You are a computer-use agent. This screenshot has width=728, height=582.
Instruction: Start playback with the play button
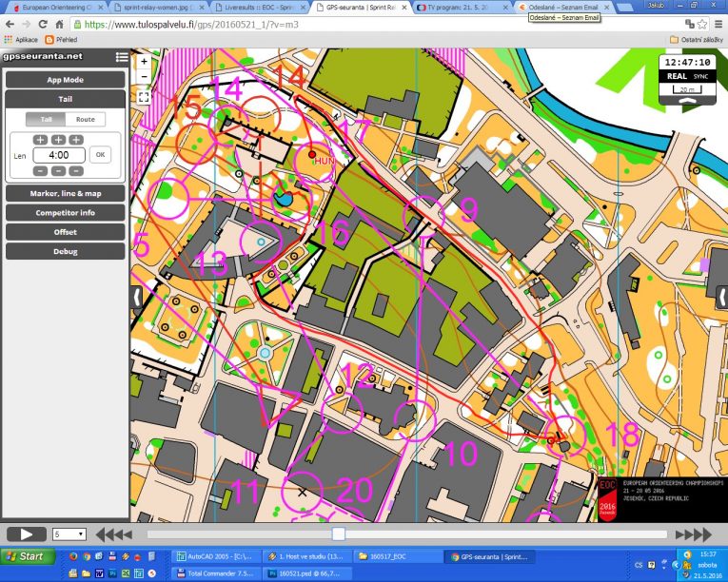[27, 534]
